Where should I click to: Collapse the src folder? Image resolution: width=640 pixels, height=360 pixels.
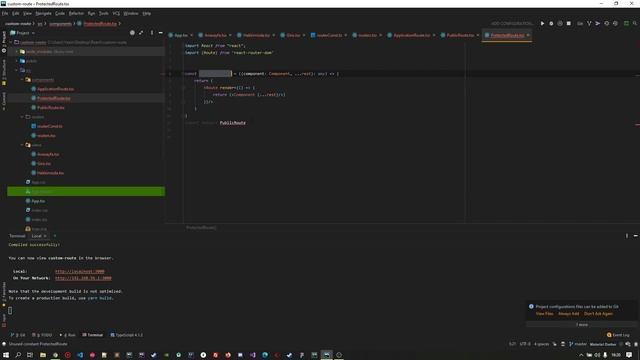tap(17, 70)
